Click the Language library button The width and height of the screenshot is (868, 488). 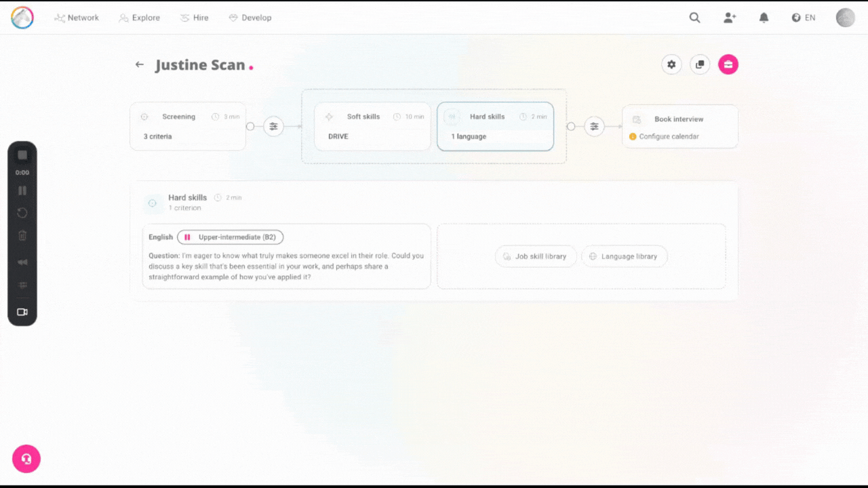coord(624,256)
